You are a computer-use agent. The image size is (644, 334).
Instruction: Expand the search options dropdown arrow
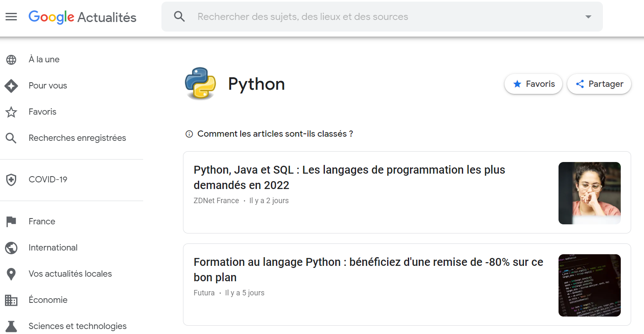588,17
